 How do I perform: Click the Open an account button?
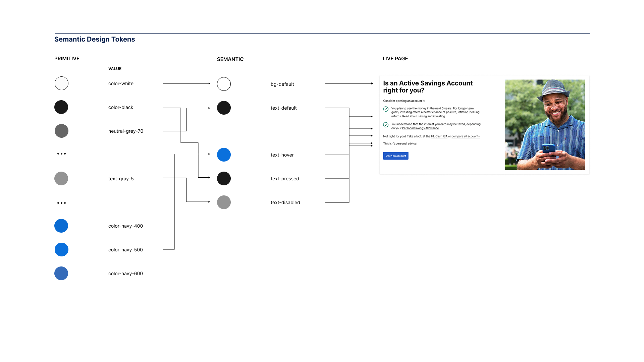[395, 156]
